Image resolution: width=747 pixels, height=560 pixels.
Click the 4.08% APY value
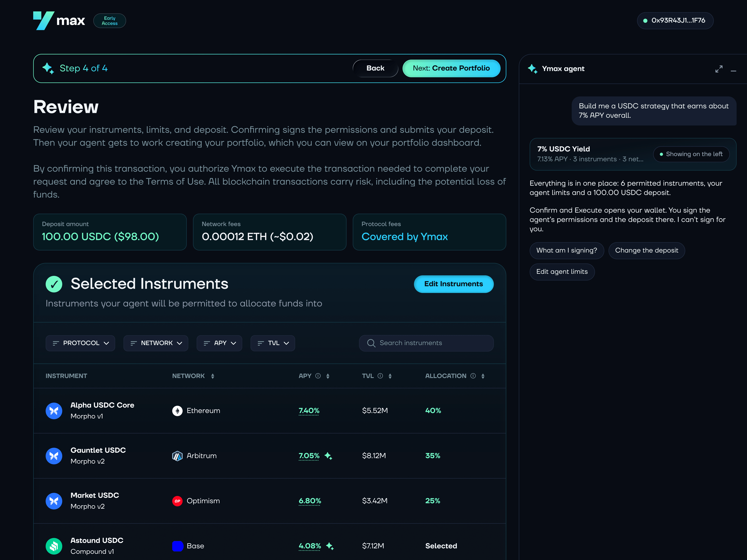[310, 546]
